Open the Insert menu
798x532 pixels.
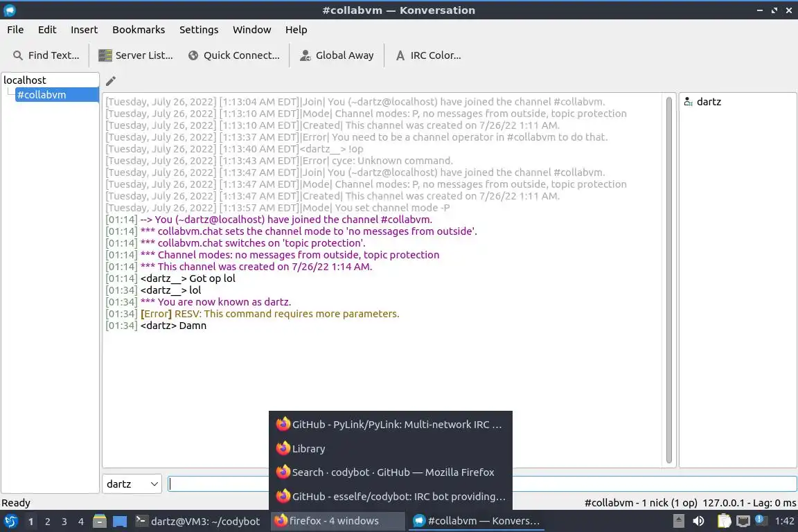pyautogui.click(x=84, y=30)
